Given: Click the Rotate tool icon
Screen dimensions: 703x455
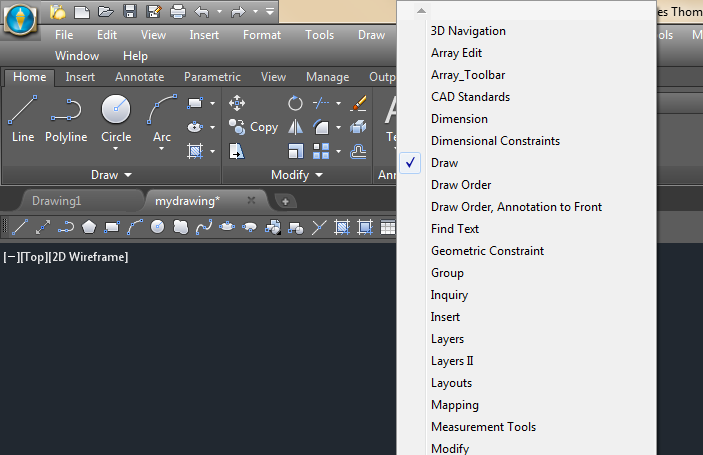Looking at the screenshot, I should coord(295,103).
